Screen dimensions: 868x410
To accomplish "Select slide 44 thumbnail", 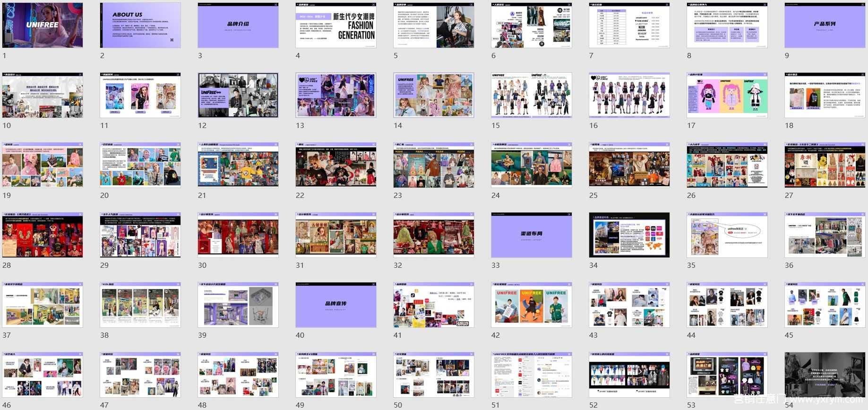I will 727,305.
